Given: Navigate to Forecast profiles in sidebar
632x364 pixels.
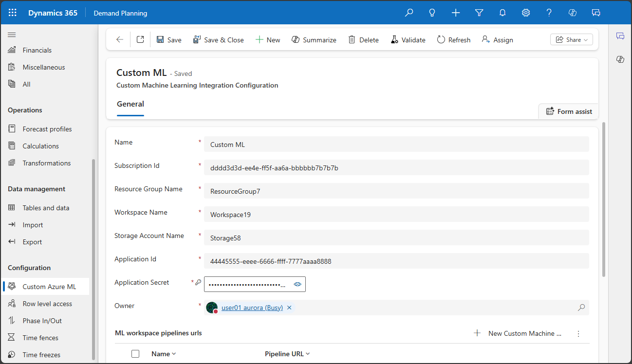Looking at the screenshot, I should click(x=47, y=129).
